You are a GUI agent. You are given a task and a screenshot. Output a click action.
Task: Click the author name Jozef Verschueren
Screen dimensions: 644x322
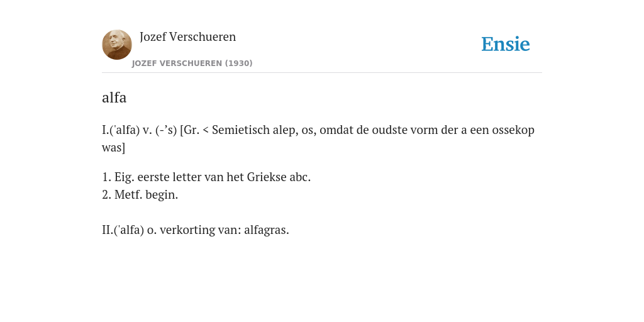(187, 36)
